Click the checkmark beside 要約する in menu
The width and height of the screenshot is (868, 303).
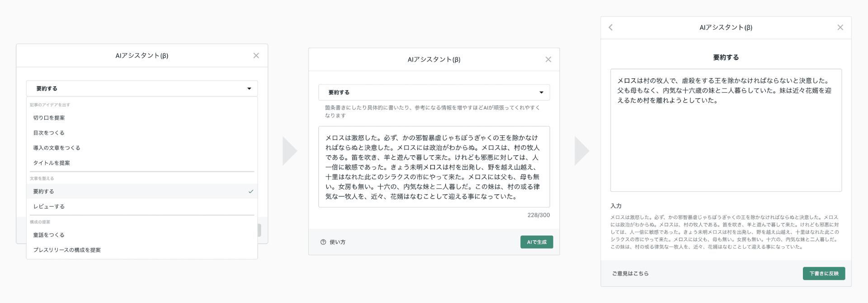(x=250, y=191)
